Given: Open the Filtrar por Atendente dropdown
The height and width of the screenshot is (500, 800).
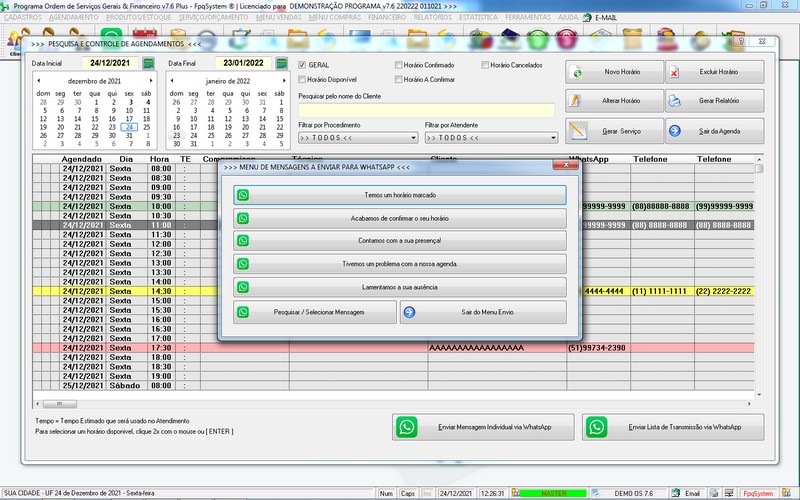Looking at the screenshot, I should pos(553,138).
